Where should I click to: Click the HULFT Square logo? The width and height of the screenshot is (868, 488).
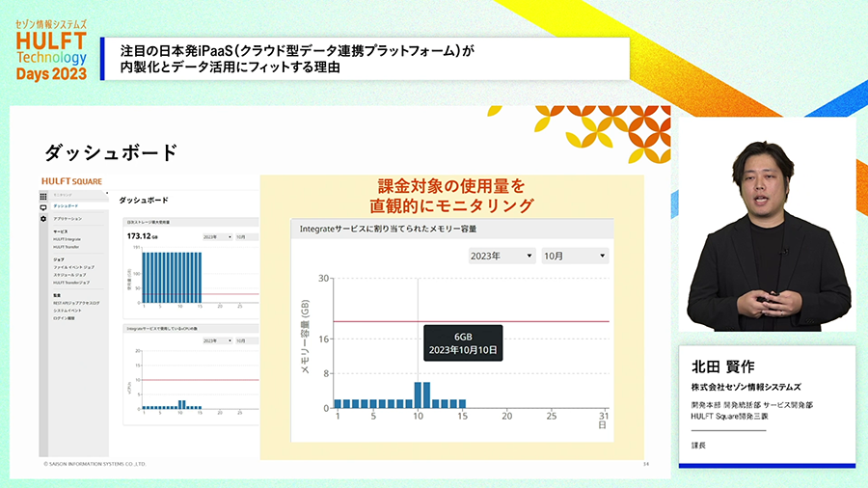point(71,180)
